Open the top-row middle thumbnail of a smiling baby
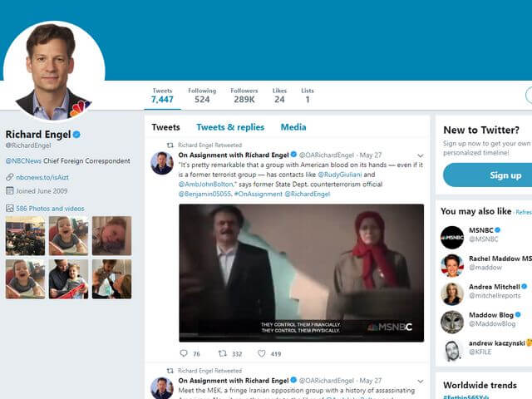The width and height of the screenshot is (532, 399). 68,236
